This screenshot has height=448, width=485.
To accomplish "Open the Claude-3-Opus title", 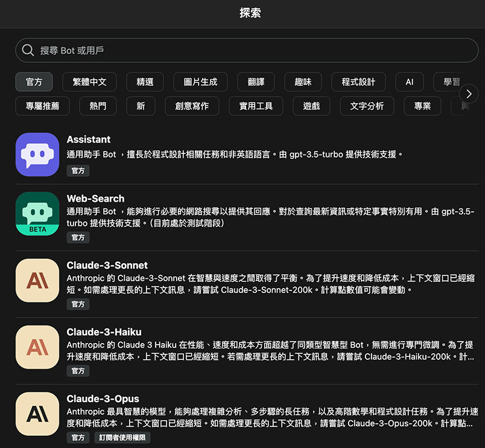I will tap(103, 398).
